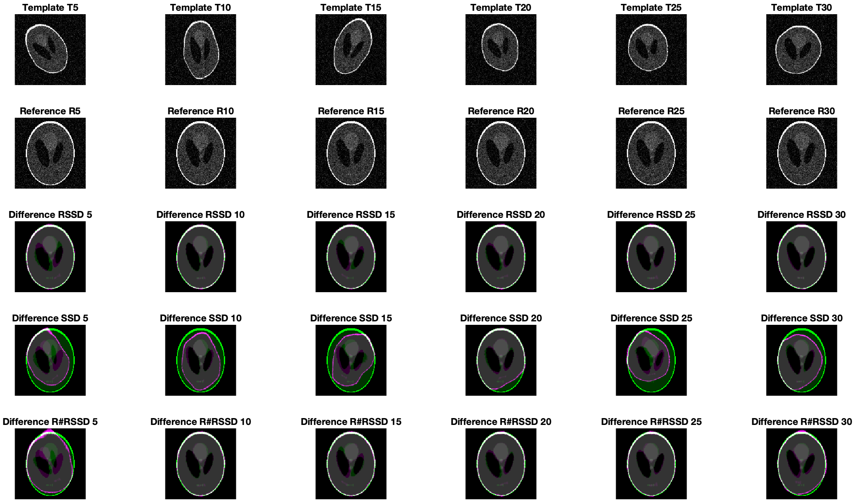The width and height of the screenshot is (855, 504).
Task: Click the Difference R#RSSD 5 image
Action: (x=50, y=464)
